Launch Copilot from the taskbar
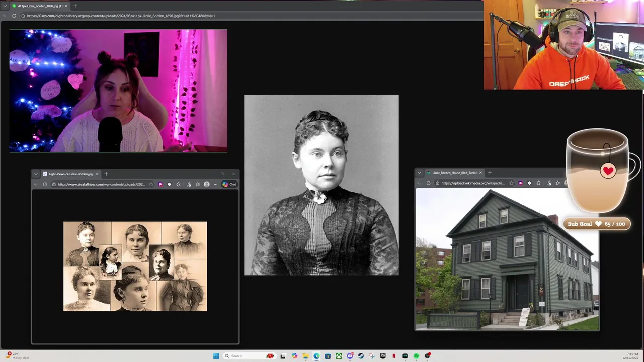The image size is (644, 362). point(295,356)
